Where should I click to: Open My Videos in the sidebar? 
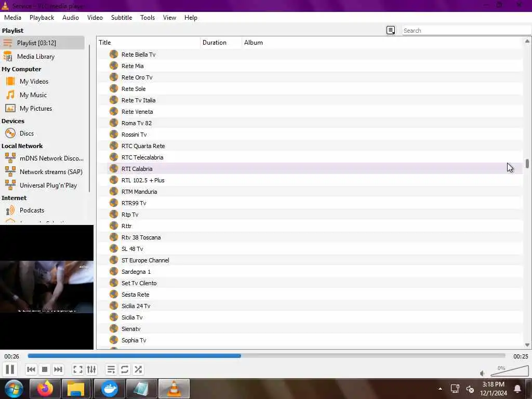(43, 82)
